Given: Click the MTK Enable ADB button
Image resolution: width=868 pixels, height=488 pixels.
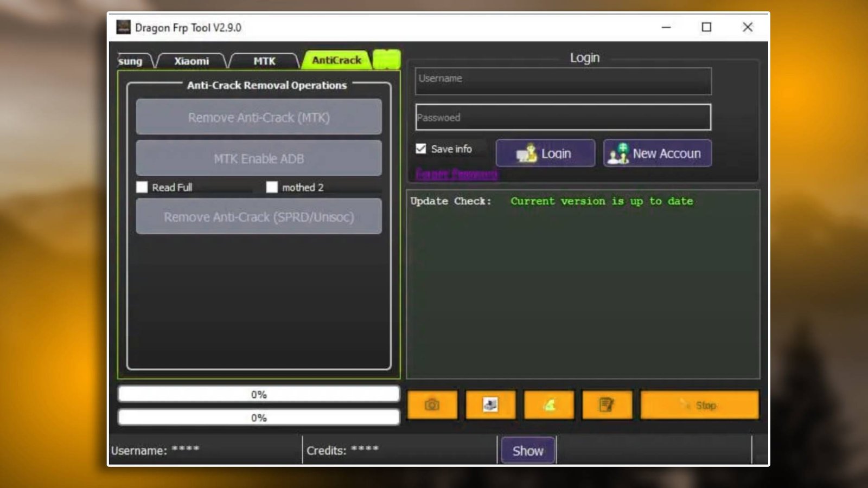Looking at the screenshot, I should click(259, 158).
